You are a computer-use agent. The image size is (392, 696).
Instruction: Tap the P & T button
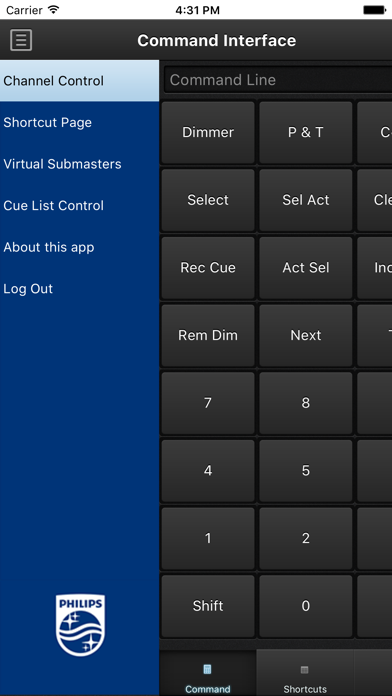coord(306,132)
